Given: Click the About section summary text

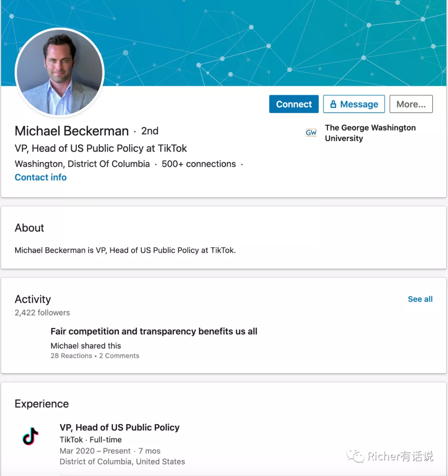Looking at the screenshot, I should (x=125, y=250).
